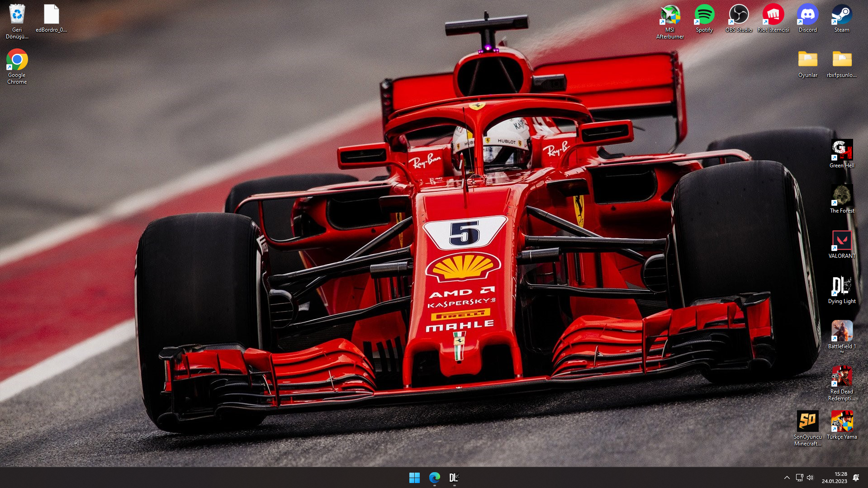This screenshot has width=868, height=488.
Task: Select the Red Dead Redemption shortcut
Action: (842, 383)
